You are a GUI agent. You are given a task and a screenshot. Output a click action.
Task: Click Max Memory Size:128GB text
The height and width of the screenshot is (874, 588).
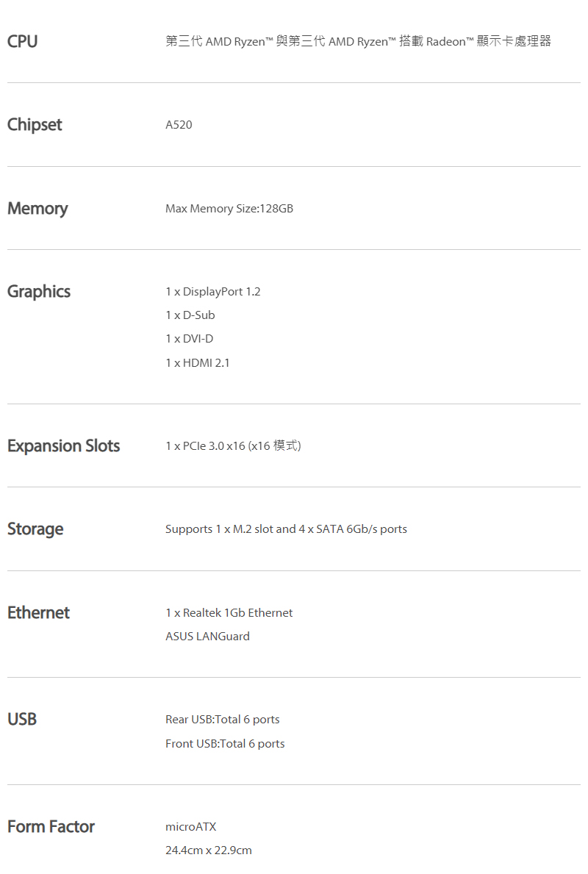(229, 209)
